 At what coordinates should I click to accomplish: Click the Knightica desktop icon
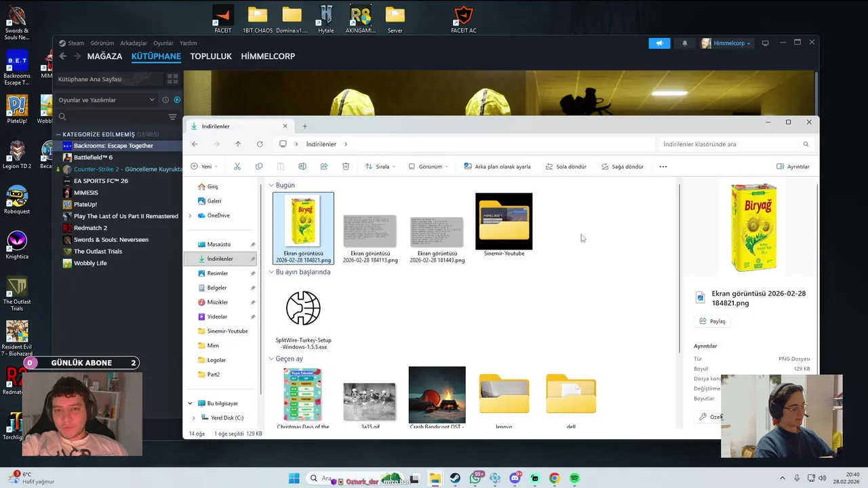point(17,245)
